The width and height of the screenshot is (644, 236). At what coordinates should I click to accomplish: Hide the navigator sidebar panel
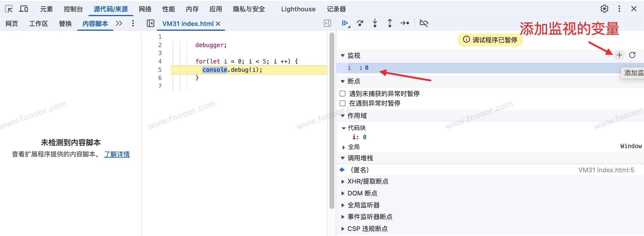coord(151,23)
